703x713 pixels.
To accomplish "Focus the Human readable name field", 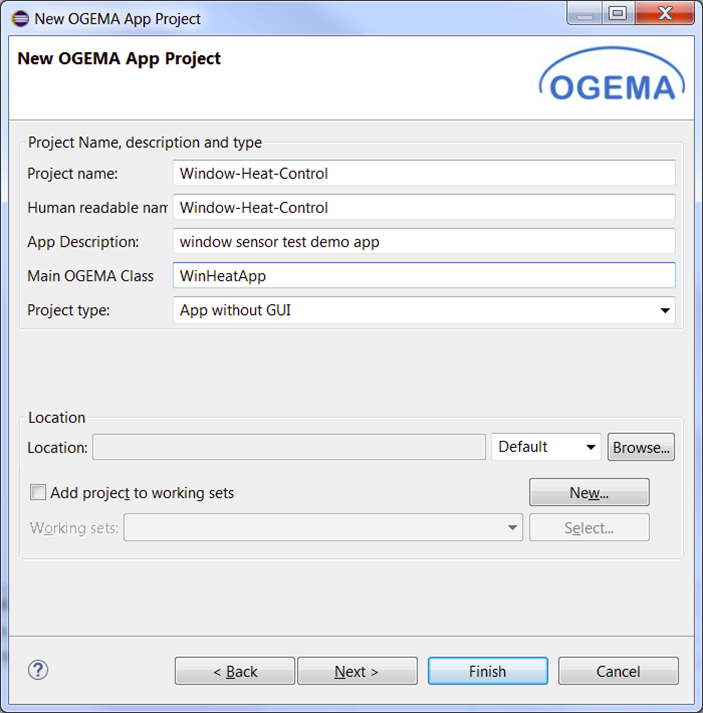I will click(x=424, y=207).
